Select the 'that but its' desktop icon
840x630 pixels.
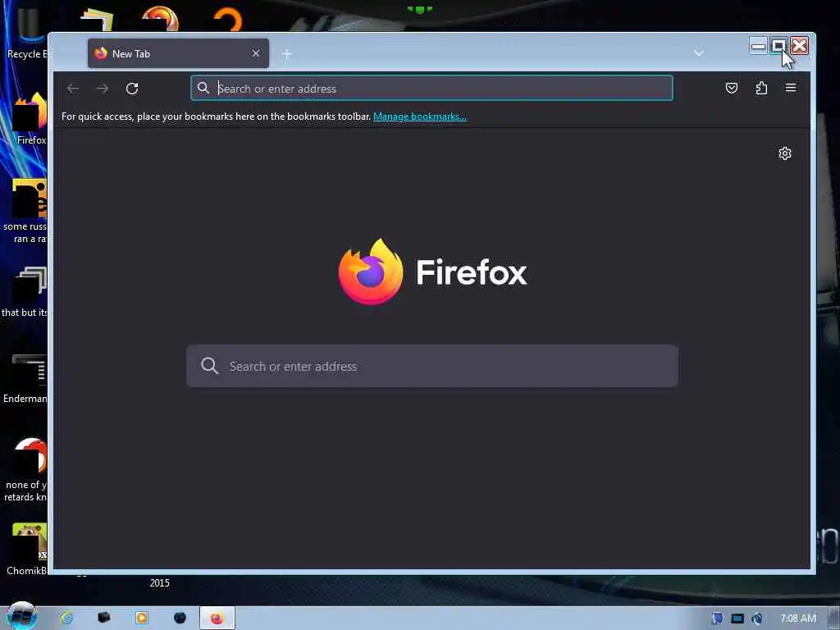(x=25, y=290)
